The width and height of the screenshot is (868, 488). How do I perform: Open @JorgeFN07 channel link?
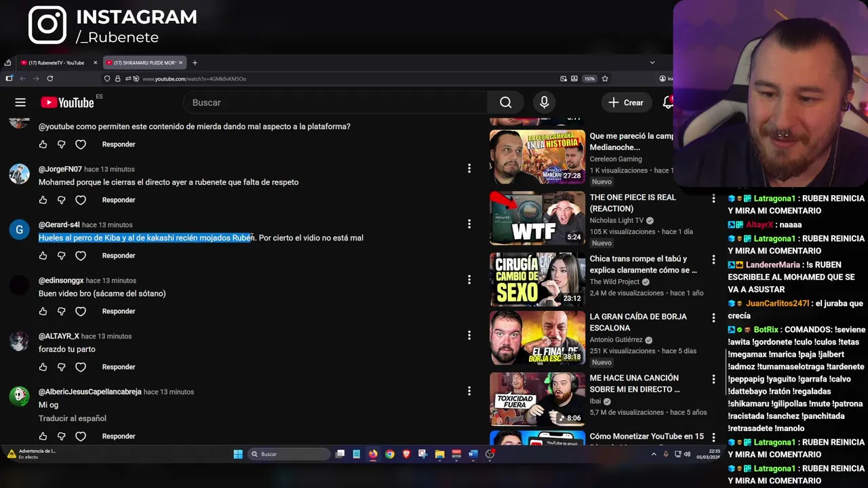(60, 169)
